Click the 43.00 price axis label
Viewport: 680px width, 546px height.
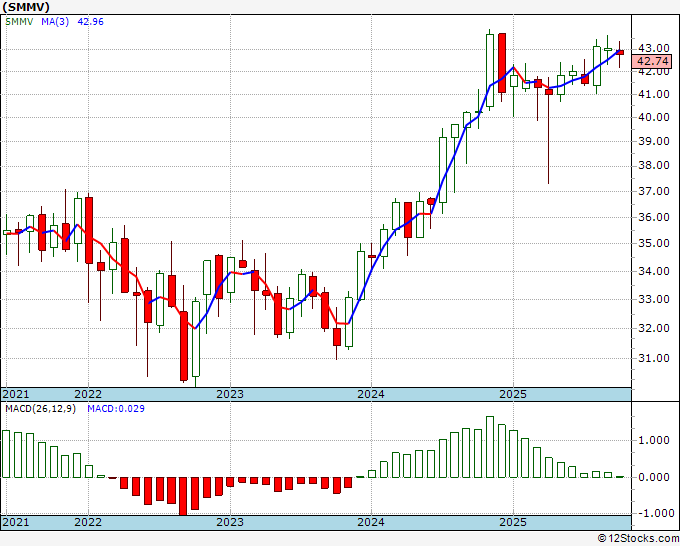point(654,48)
